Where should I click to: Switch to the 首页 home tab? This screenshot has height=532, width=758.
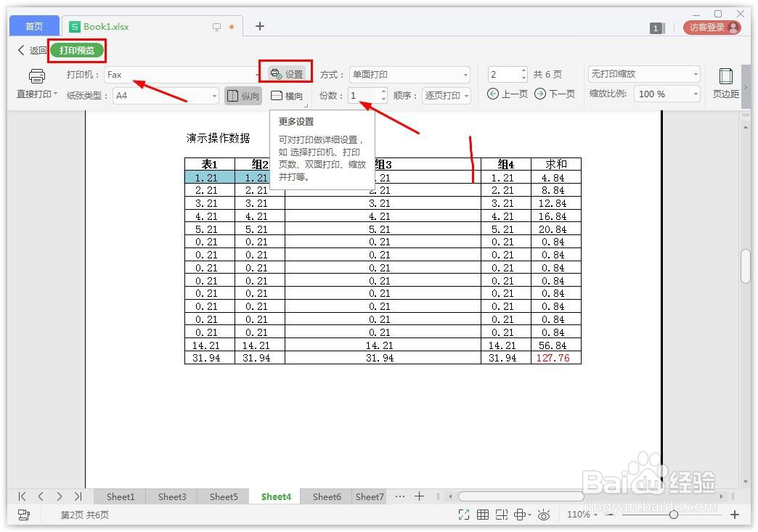click(33, 25)
